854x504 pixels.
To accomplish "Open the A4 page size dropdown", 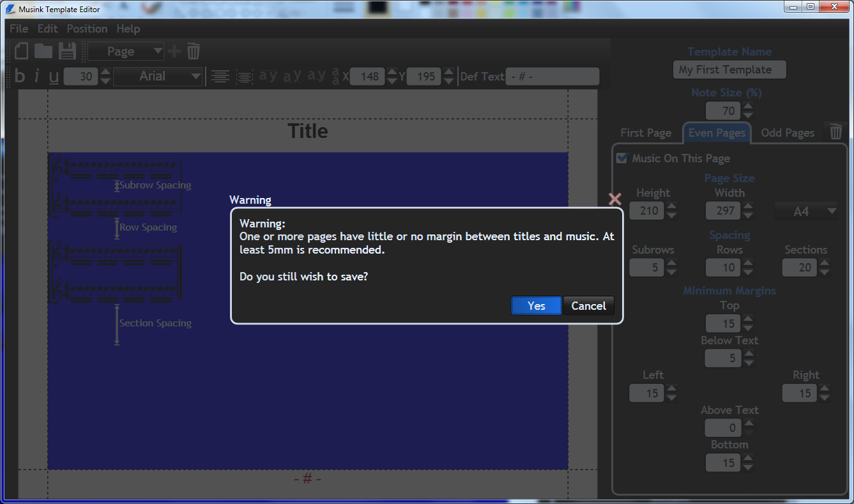I will point(805,211).
